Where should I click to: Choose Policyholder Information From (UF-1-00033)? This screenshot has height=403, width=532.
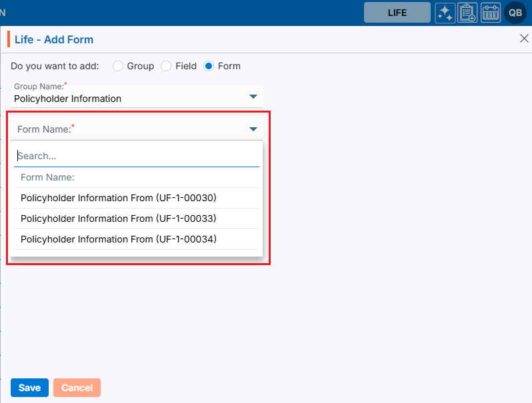[x=119, y=218]
